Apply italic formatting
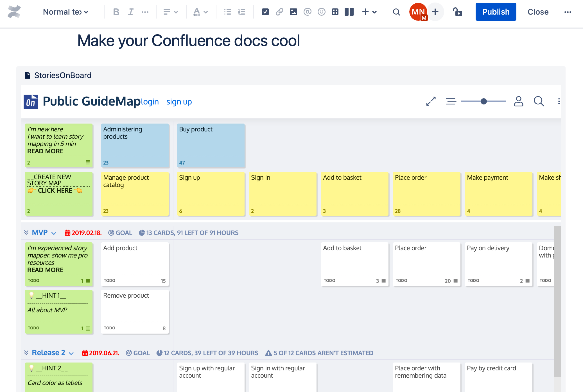Screen dimensions: 583x392 [130, 12]
